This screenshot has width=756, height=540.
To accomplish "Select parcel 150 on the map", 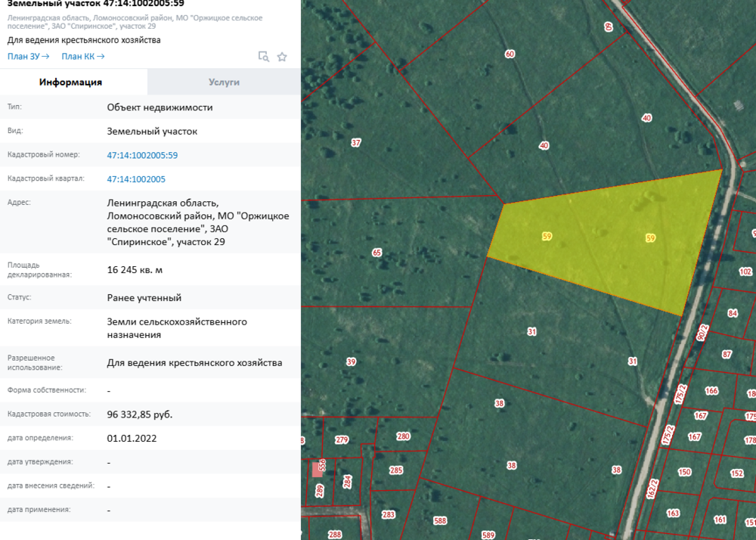I will [x=684, y=472].
